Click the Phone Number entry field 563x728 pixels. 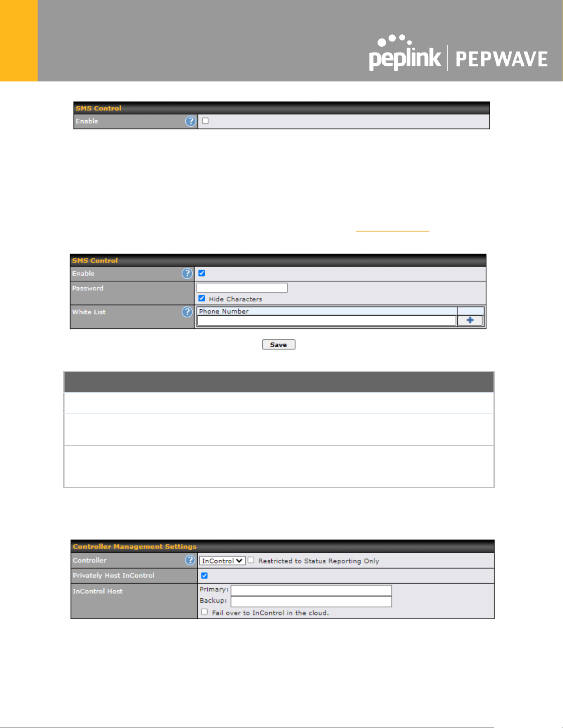click(327, 321)
